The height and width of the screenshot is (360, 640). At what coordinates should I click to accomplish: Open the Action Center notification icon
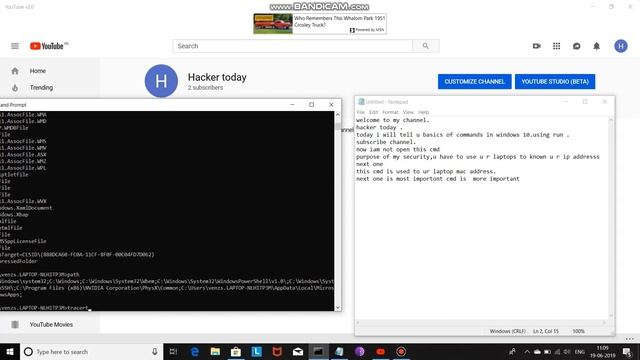click(627, 351)
